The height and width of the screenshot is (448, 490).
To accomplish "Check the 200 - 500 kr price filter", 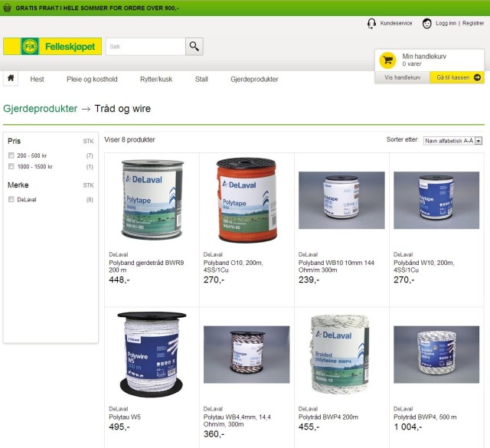I will 11,155.
